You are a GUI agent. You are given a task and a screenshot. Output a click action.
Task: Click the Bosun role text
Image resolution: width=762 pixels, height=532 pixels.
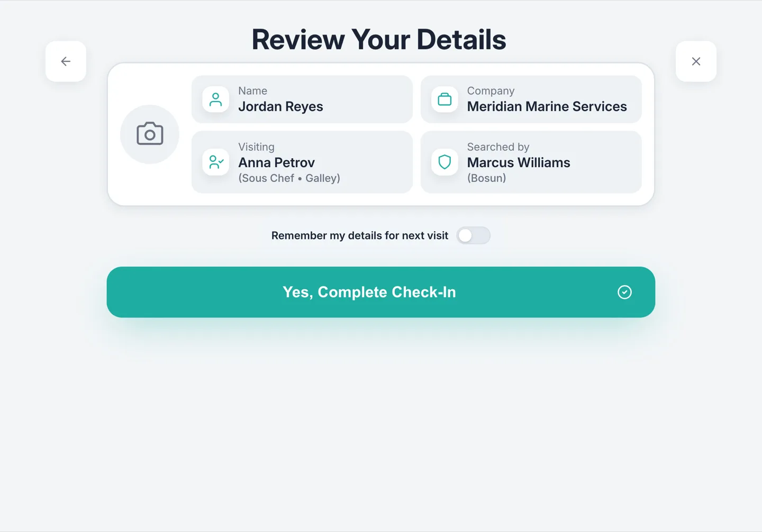tap(486, 178)
